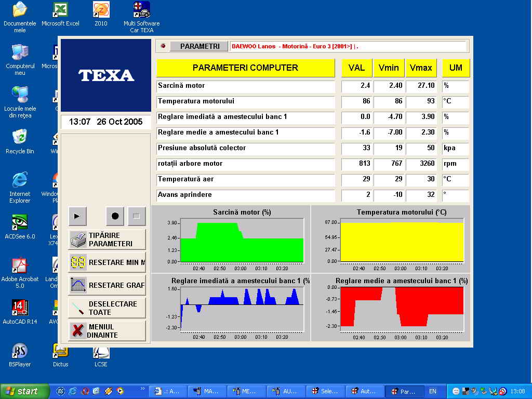Switch to the 'Par...' taskbar window
This screenshot has height=399, width=532.
click(404, 391)
